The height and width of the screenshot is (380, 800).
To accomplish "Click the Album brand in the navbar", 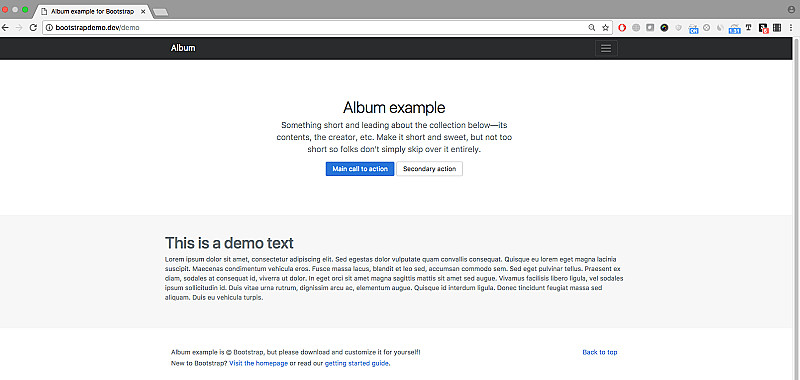I will pos(183,48).
